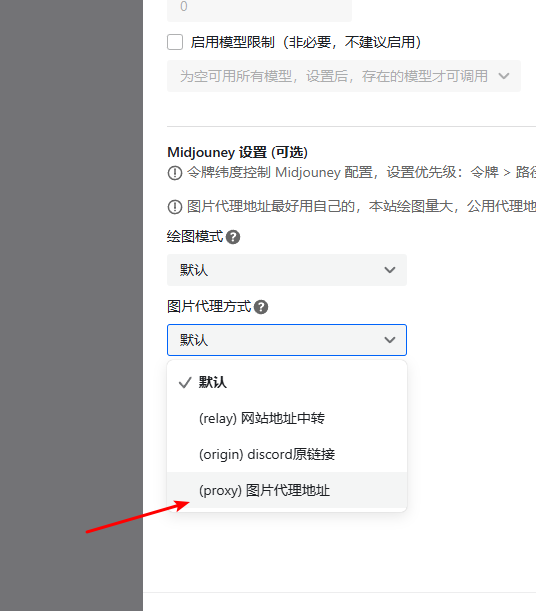Choose (origin) discord原链接 option

tap(287, 454)
